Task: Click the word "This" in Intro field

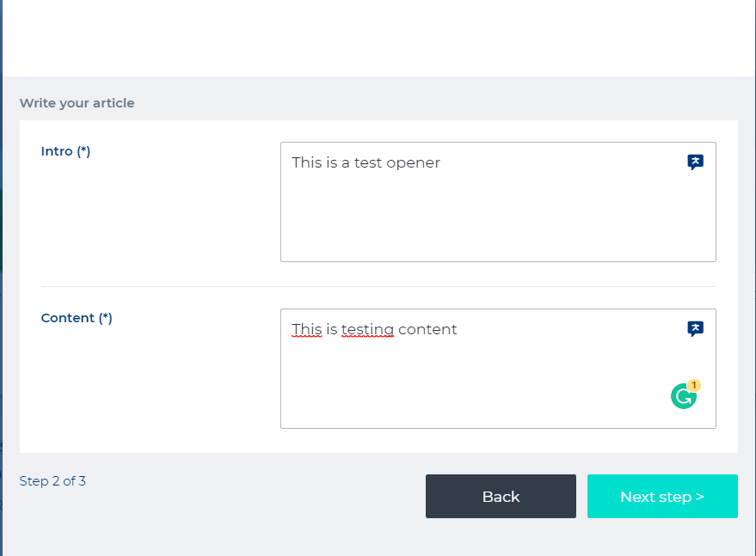Action: click(306, 162)
